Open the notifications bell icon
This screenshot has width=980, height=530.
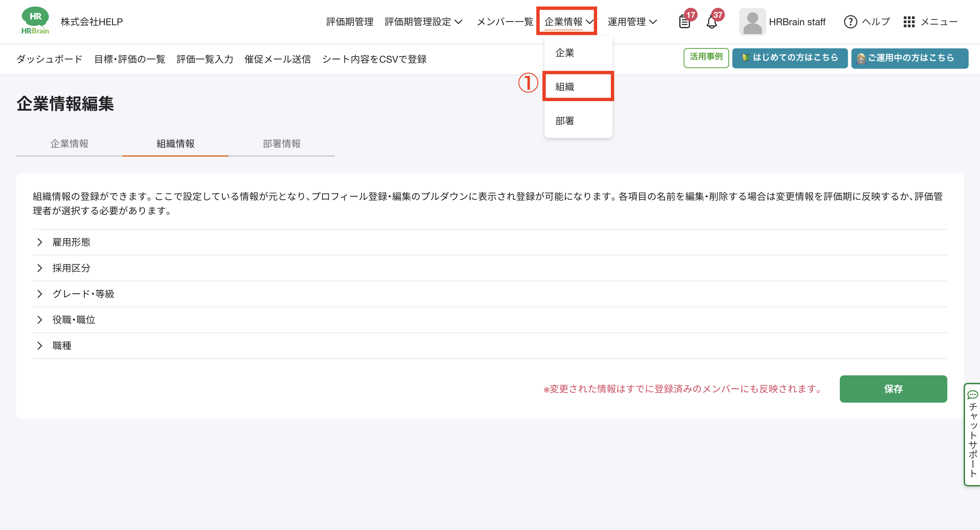tap(712, 22)
